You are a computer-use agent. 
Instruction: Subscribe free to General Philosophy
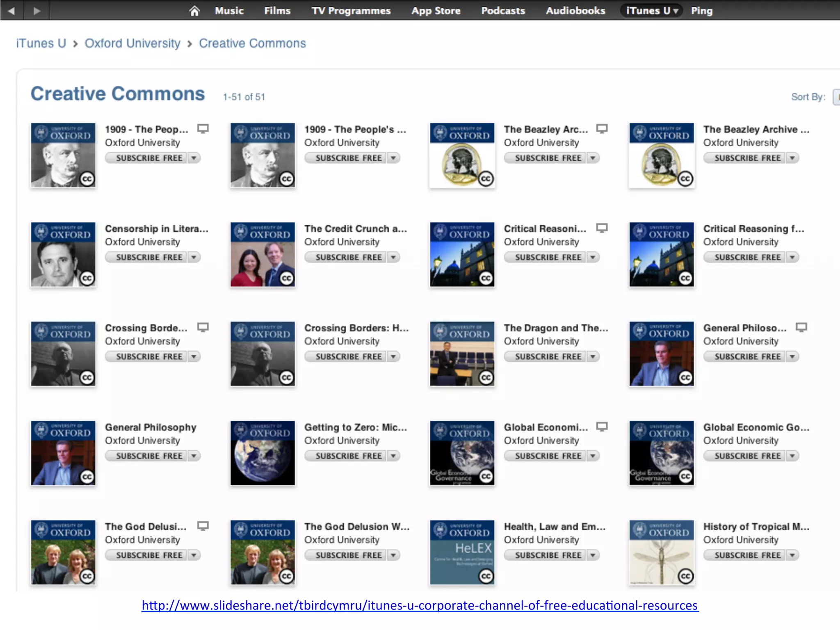tap(146, 456)
